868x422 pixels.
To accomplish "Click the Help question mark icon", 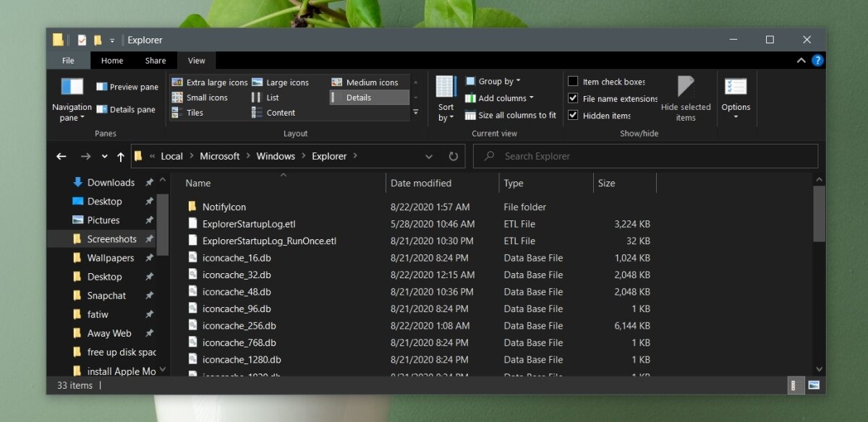I will 817,61.
